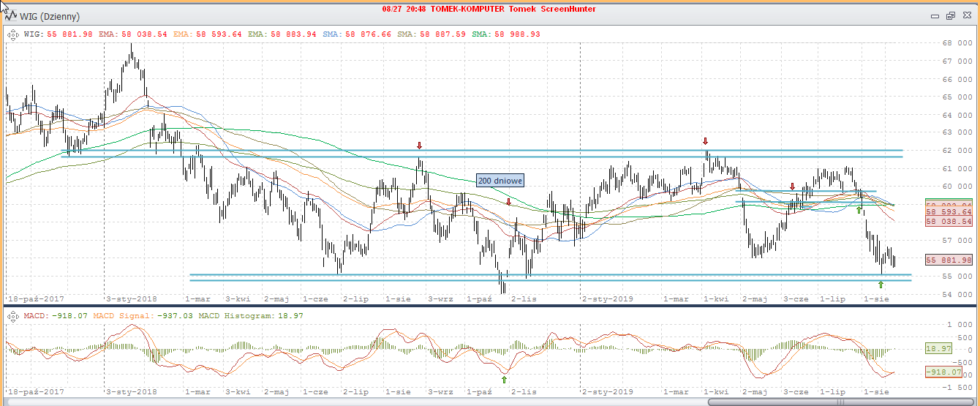The width and height of the screenshot is (980, 406).
Task: Click the red down arrow near 3-cze 2019
Action: [792, 187]
